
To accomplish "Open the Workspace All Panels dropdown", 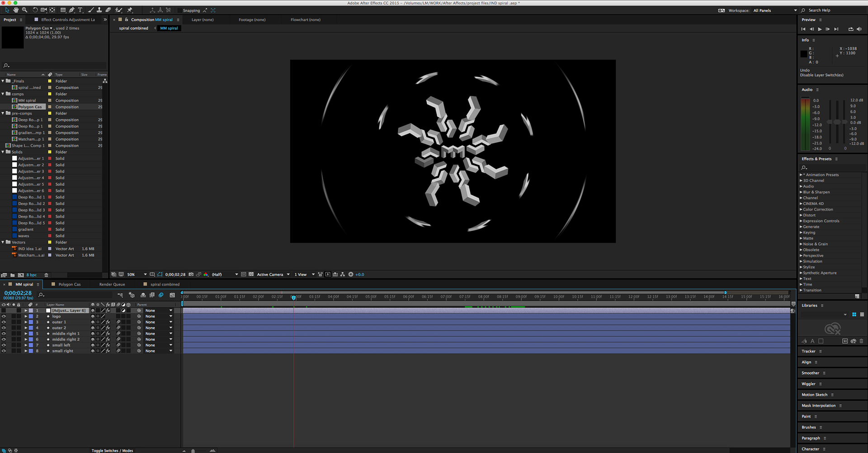I will pyautogui.click(x=775, y=10).
